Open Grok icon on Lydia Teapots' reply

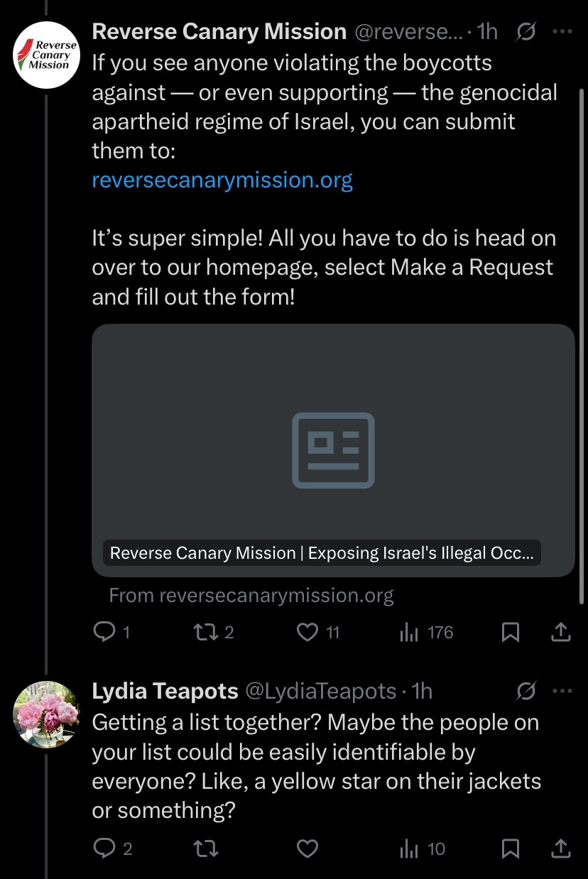pyautogui.click(x=526, y=691)
